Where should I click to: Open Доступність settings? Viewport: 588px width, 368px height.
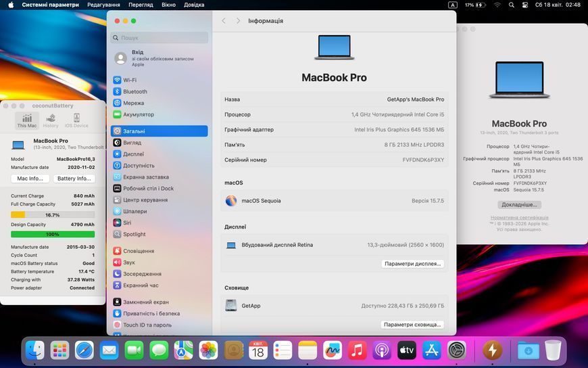pyautogui.click(x=139, y=166)
